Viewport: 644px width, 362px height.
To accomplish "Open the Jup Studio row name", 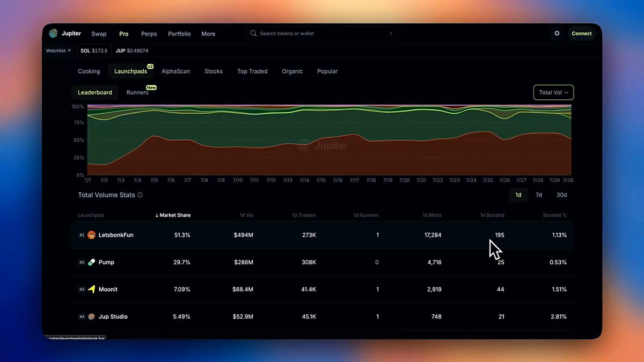I will [x=113, y=316].
